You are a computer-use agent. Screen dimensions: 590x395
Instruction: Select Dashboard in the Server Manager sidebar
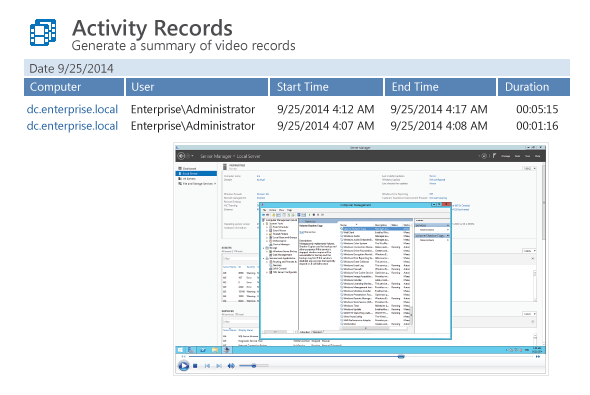[x=188, y=169]
